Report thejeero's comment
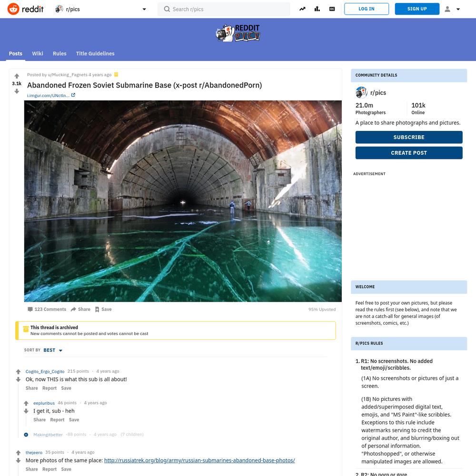Viewport: 476px width, 476px height. coord(50,469)
